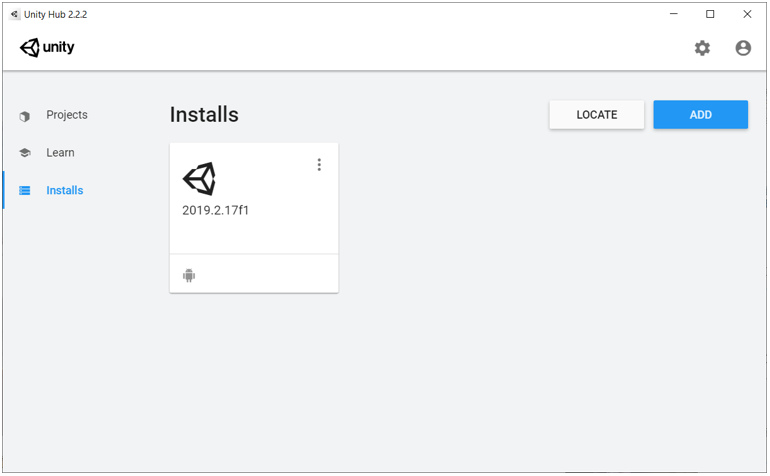Open the account profile icon
This screenshot has width=770, height=476.
click(743, 48)
